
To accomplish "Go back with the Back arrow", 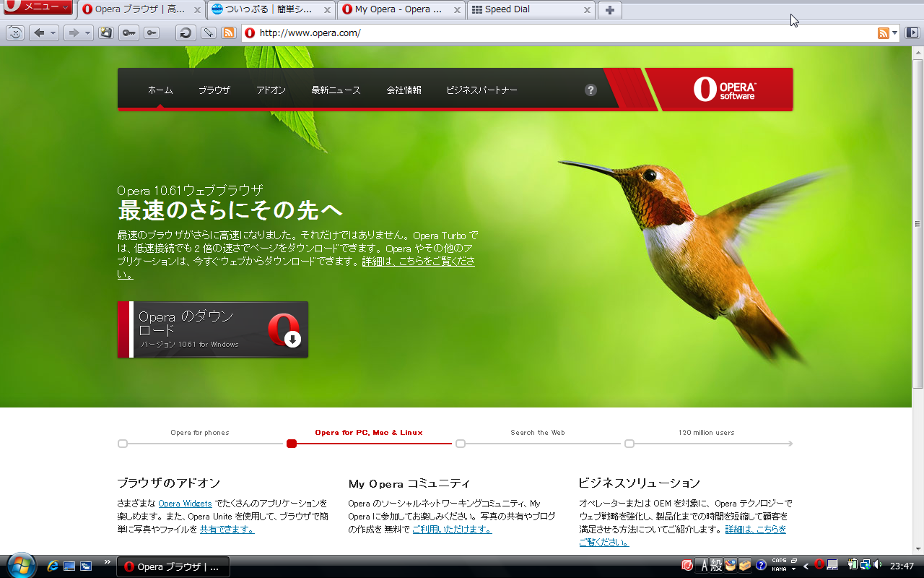I will (x=39, y=33).
